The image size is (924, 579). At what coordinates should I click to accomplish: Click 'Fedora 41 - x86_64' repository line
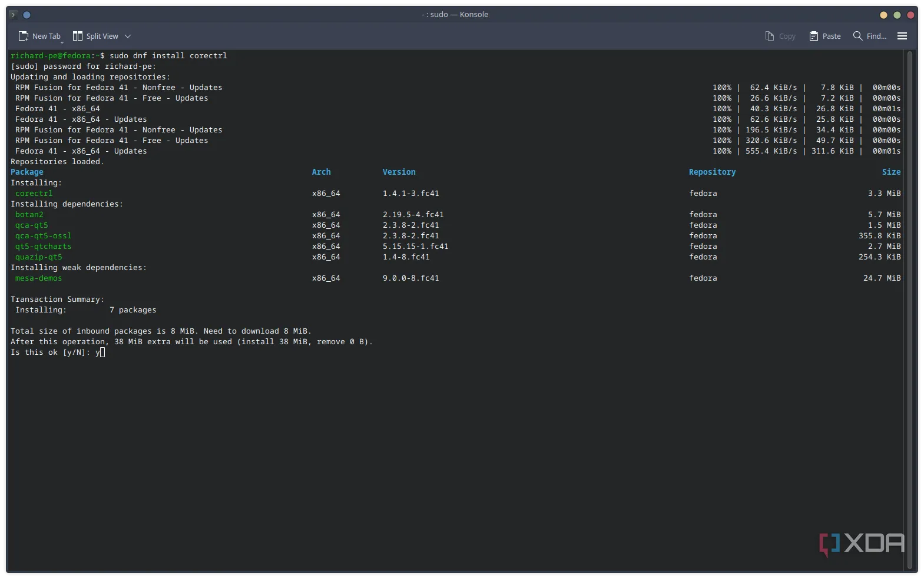click(x=57, y=109)
